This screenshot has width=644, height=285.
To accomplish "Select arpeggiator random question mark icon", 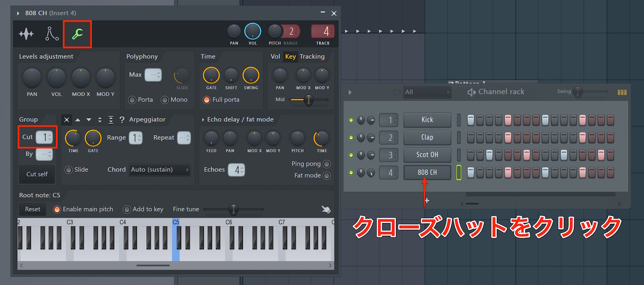I will coord(122,120).
